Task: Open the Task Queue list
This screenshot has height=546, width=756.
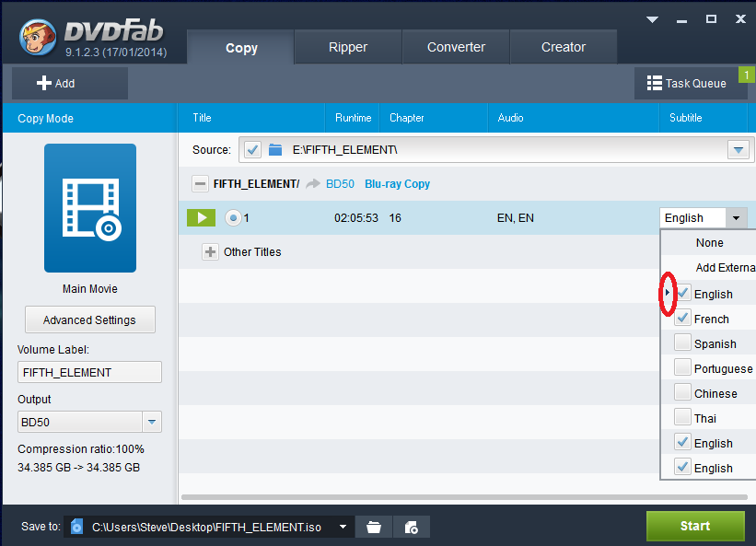Action: click(691, 84)
